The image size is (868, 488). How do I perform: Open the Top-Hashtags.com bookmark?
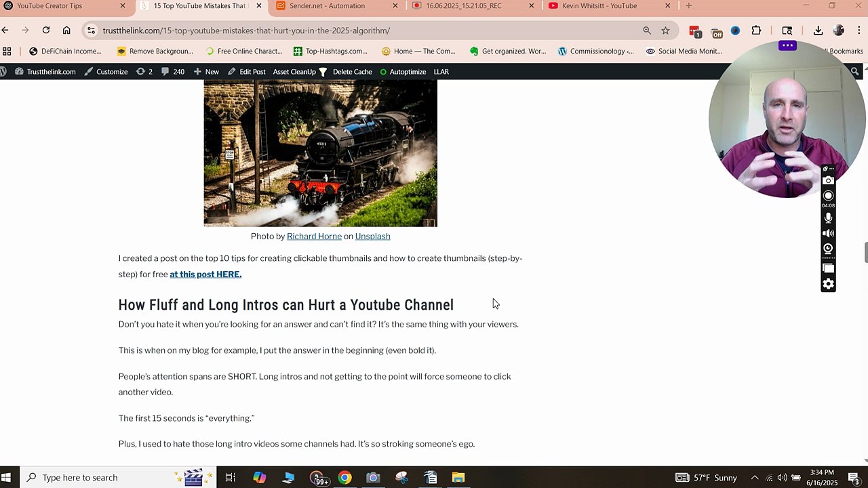pos(330,51)
